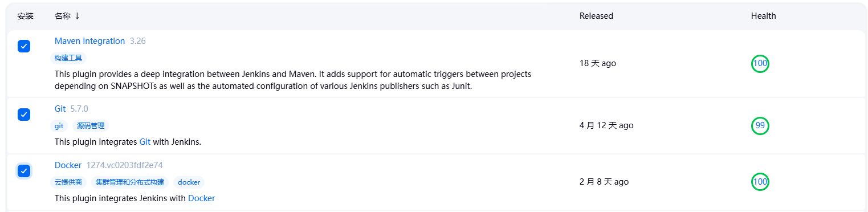Open the Maven Integration plugin link
The image size is (868, 212).
pos(89,41)
